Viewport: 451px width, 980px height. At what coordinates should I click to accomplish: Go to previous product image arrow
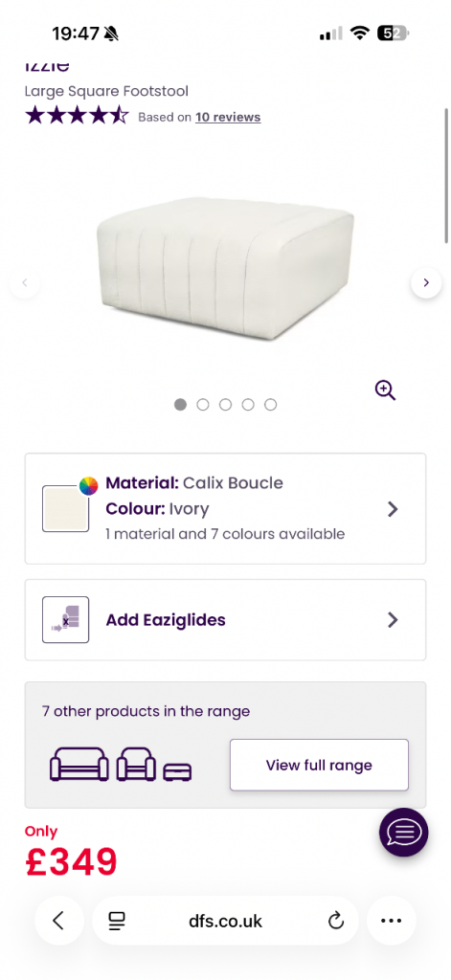tap(25, 282)
